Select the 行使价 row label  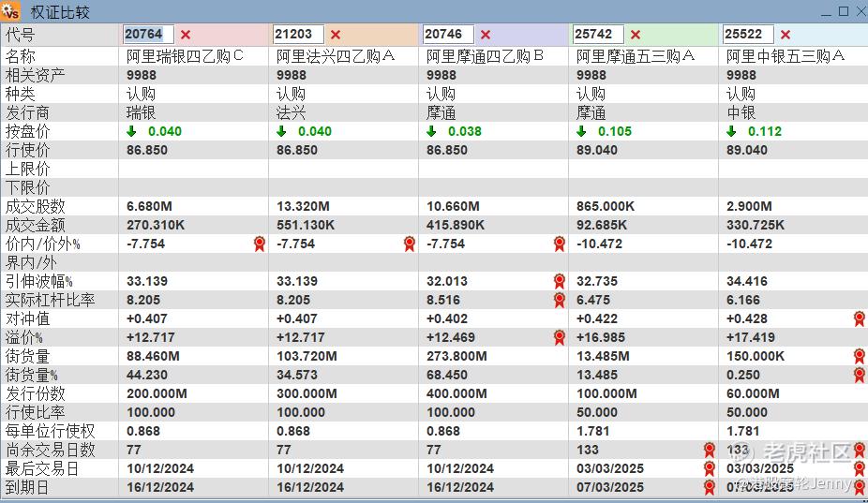pyautogui.click(x=28, y=150)
